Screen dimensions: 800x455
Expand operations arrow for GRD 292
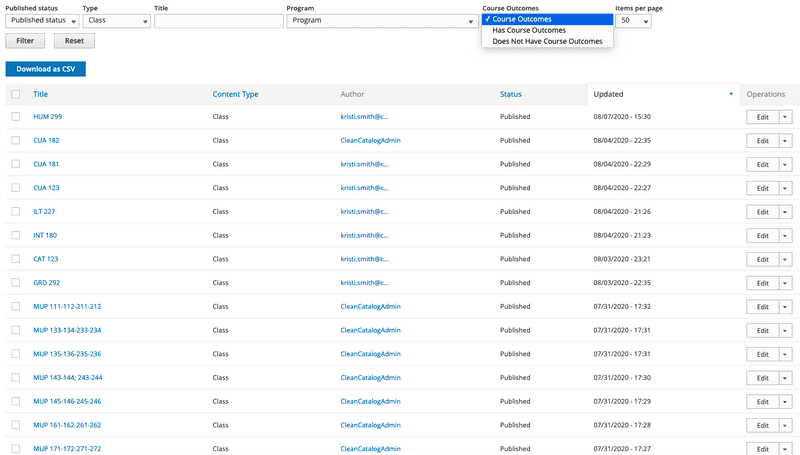tap(785, 283)
